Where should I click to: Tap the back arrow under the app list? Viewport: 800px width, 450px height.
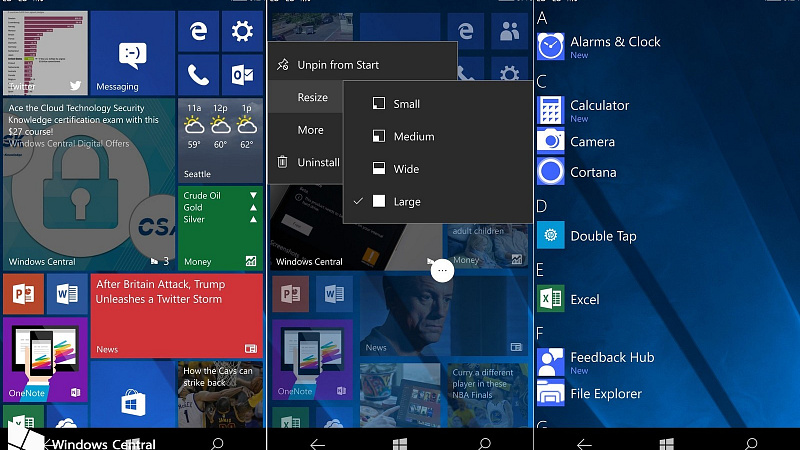(x=584, y=444)
